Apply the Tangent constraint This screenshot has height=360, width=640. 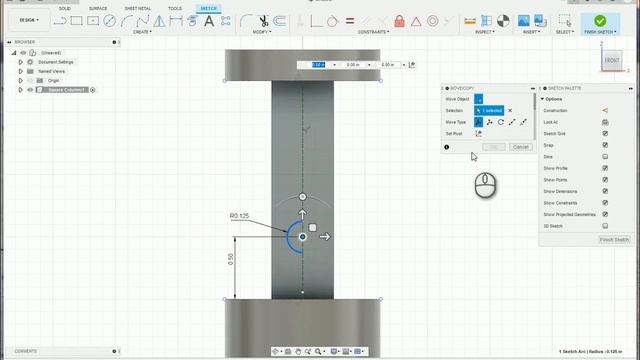tap(333, 21)
